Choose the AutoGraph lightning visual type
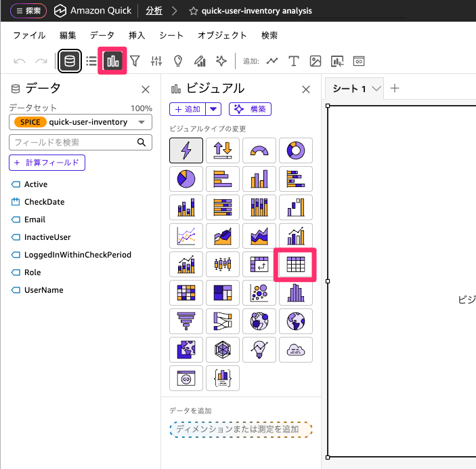Screen dimensions: 476x469 click(186, 150)
